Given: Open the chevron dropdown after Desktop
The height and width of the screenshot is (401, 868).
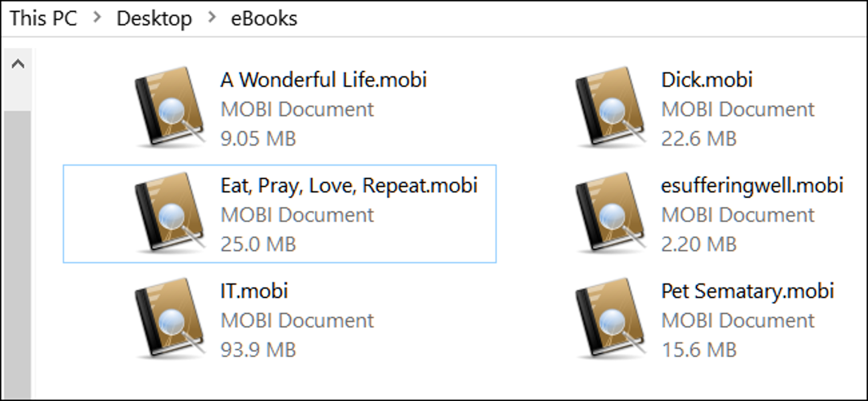Looking at the screenshot, I should click(212, 18).
